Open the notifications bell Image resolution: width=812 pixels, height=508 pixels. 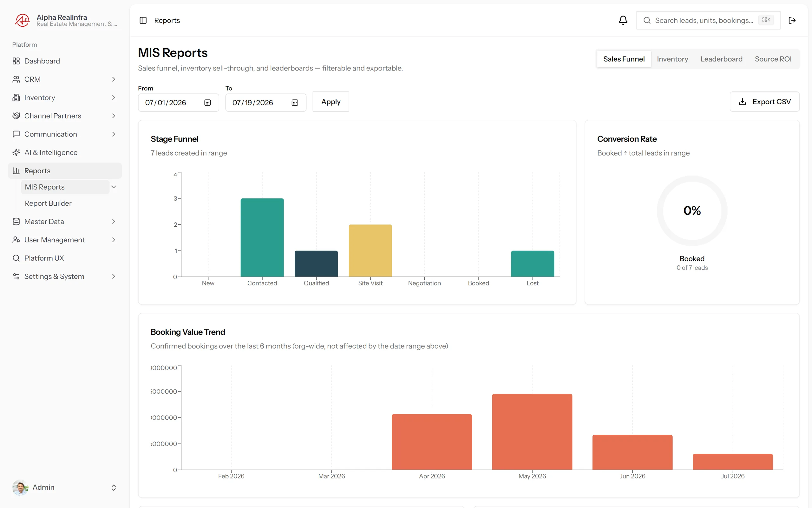[623, 21]
